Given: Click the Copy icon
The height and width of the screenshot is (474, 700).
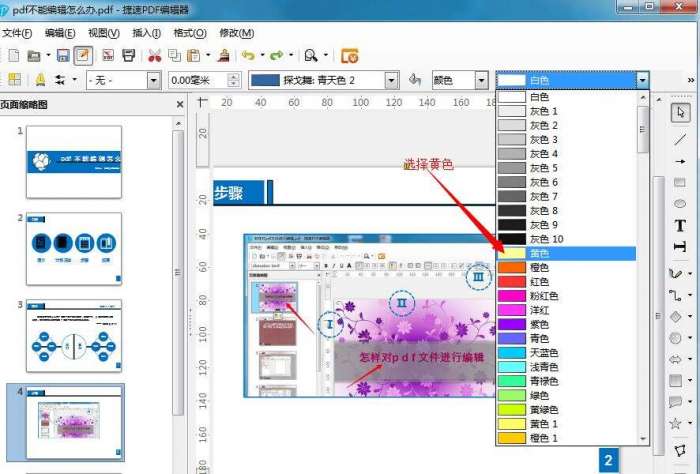Looking at the screenshot, I should 174,55.
